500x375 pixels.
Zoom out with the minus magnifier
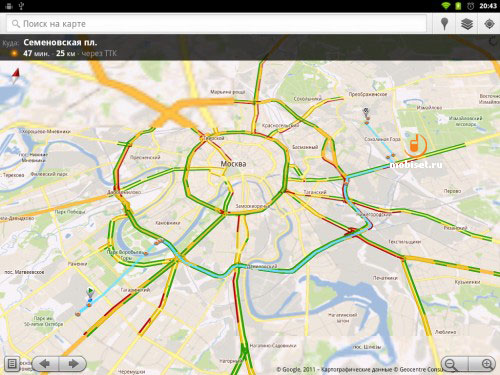(454, 364)
